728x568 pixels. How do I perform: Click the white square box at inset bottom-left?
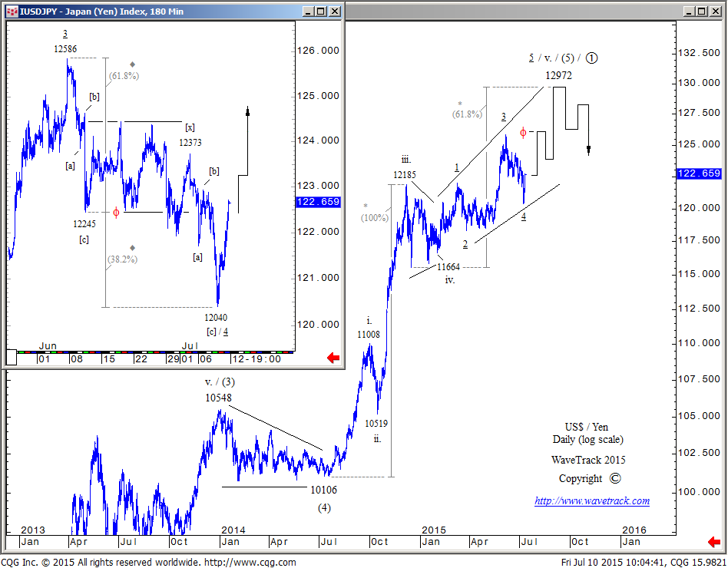click(11, 357)
